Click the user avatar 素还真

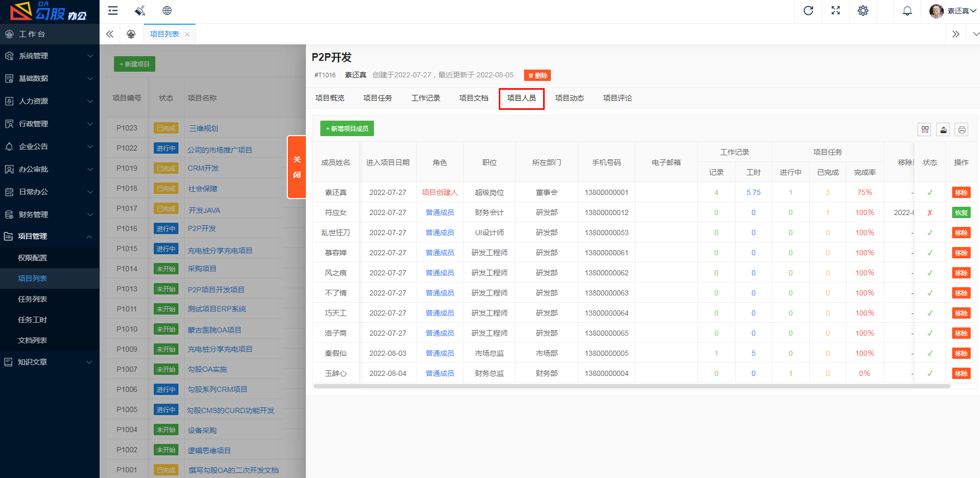pyautogui.click(x=952, y=11)
